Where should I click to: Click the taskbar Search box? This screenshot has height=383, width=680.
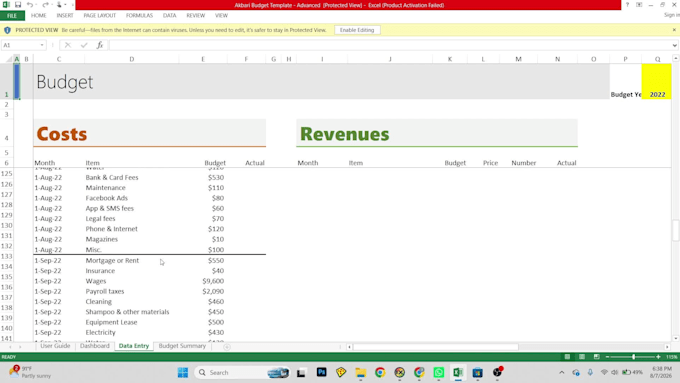[x=243, y=373]
